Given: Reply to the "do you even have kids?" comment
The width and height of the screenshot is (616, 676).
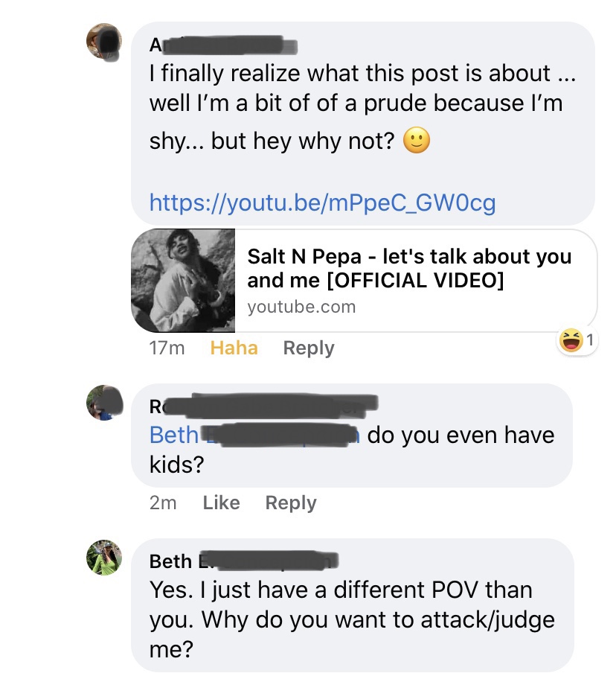Looking at the screenshot, I should tap(291, 503).
